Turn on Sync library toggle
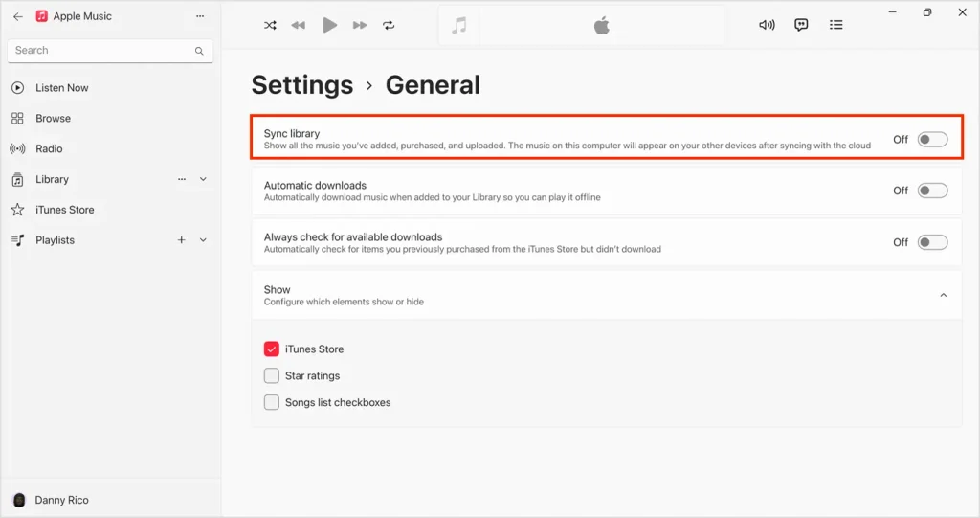 (932, 140)
